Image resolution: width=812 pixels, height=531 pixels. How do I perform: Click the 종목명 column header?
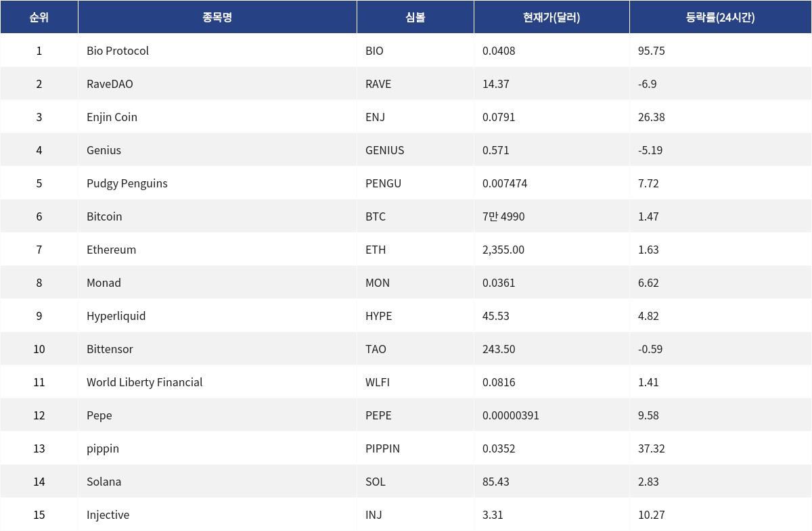pos(217,18)
